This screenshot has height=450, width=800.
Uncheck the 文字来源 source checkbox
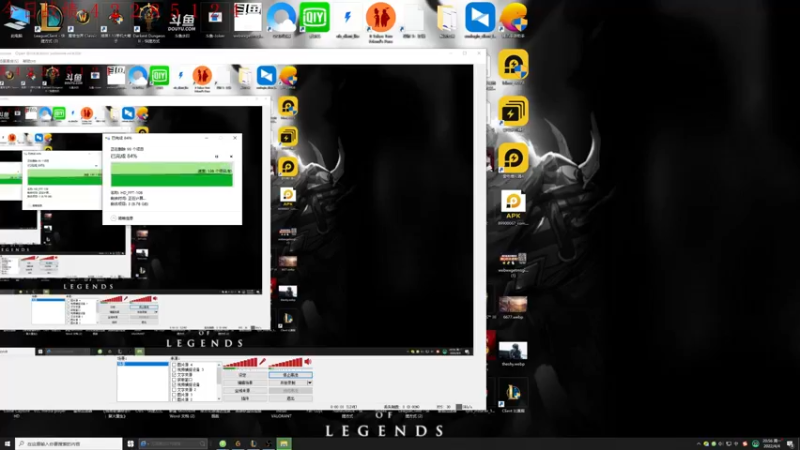174,374
